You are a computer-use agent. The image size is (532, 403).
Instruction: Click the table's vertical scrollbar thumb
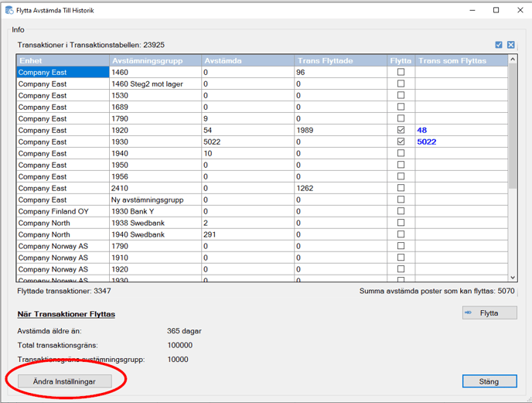pyautogui.click(x=513, y=126)
